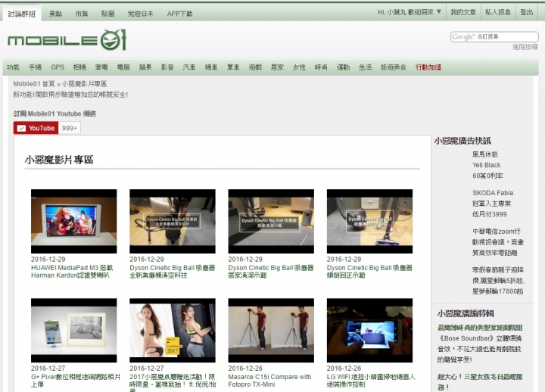Open the 汽車 category menu
Image resolution: width=545 pixels, height=392 pixels.
pyautogui.click(x=189, y=67)
